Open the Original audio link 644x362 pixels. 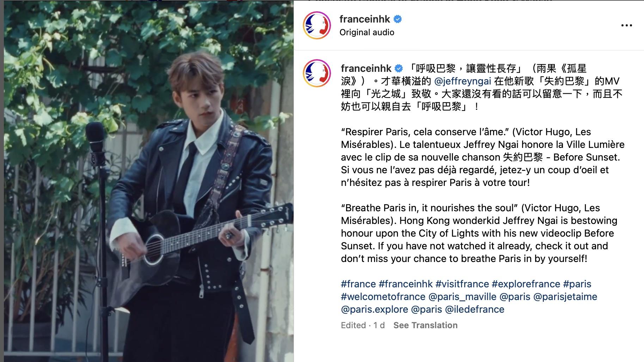pyautogui.click(x=367, y=32)
